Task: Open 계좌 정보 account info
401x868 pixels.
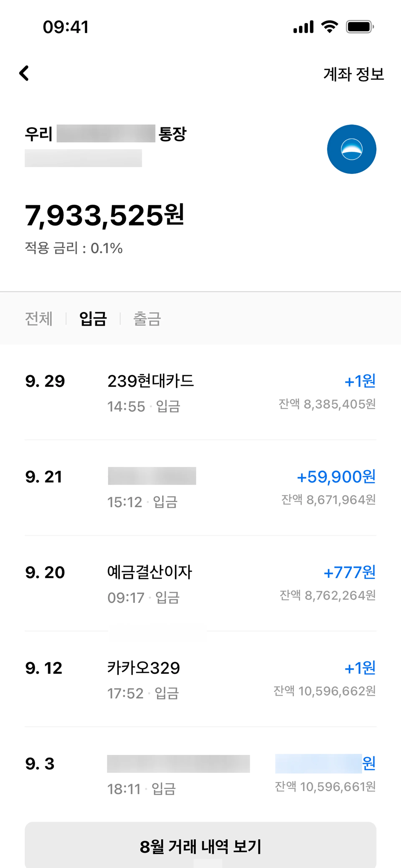Action: coord(354,74)
